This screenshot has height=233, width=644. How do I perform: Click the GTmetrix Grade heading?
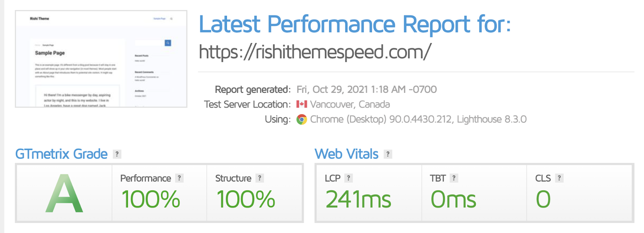61,154
